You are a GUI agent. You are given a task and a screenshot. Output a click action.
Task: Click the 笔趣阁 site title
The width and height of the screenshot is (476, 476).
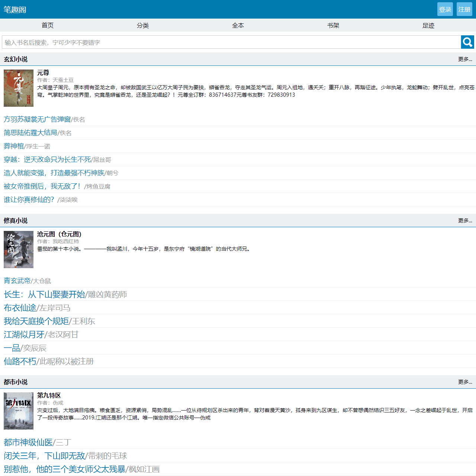click(15, 10)
